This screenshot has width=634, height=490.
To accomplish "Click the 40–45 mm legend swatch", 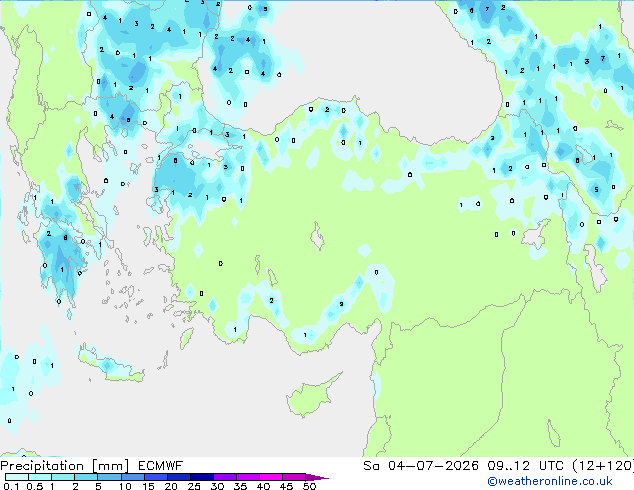I will (271, 477).
